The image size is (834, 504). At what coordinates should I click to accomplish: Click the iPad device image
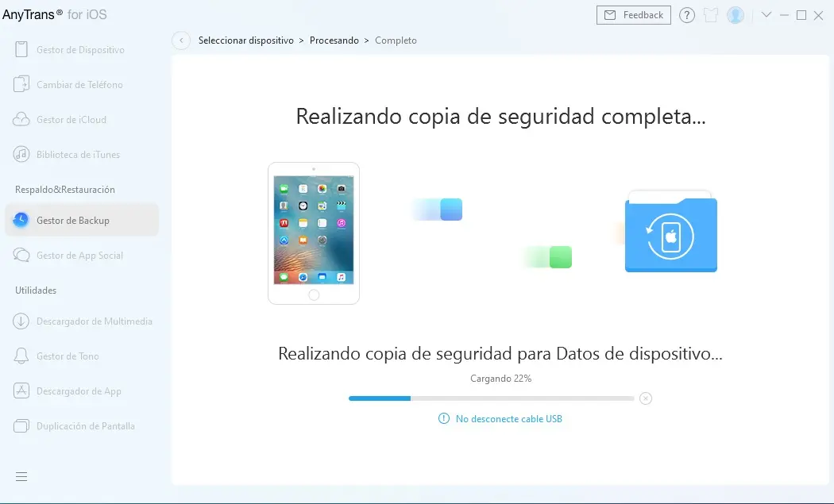[314, 233]
